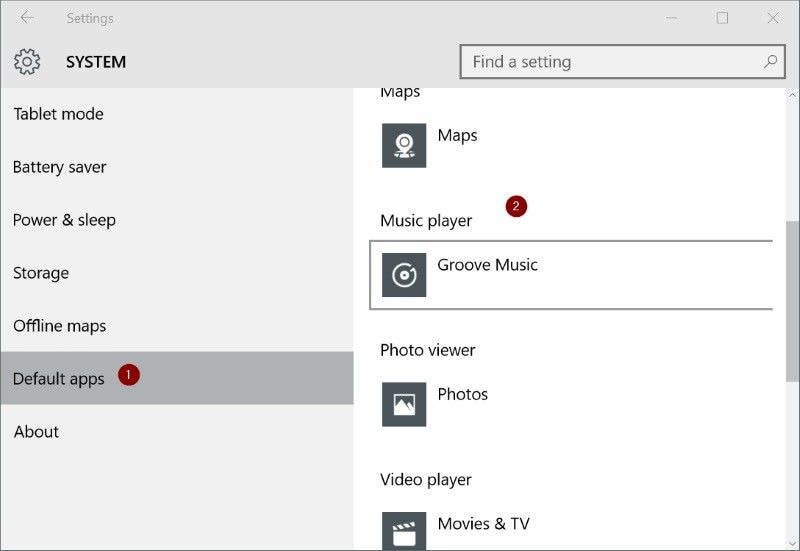Click the Photos app icon

(x=404, y=404)
